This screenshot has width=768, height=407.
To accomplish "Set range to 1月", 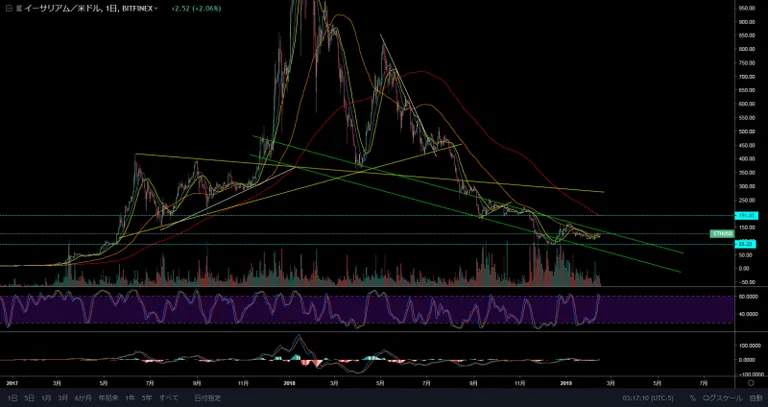I will 47,398.
